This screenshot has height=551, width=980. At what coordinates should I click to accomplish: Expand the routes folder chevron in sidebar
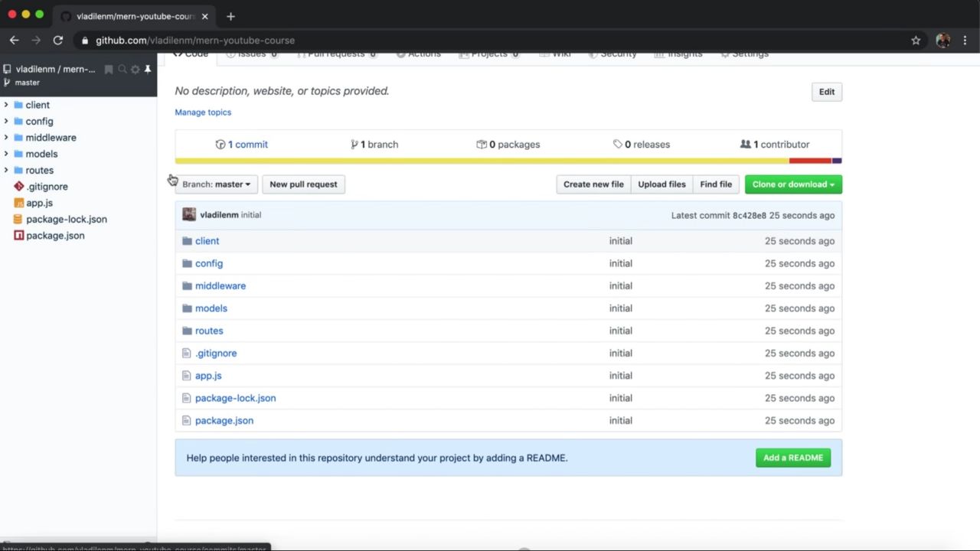click(x=6, y=170)
